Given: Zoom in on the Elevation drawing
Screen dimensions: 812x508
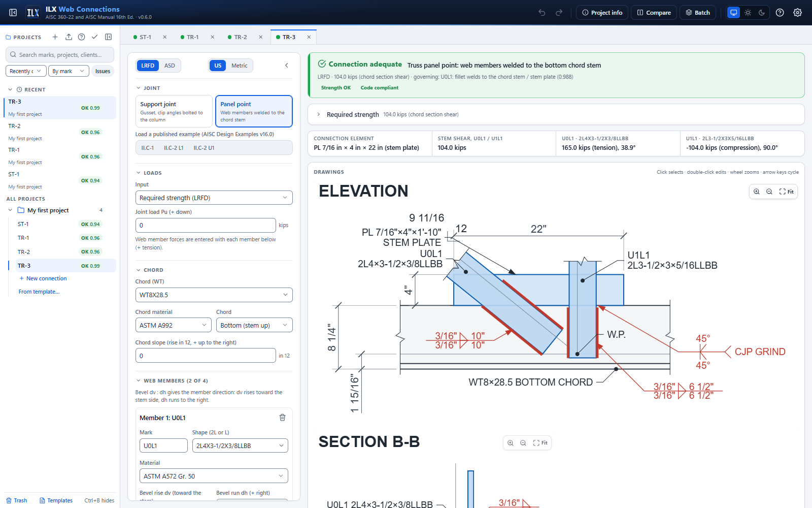Looking at the screenshot, I should pos(756,192).
